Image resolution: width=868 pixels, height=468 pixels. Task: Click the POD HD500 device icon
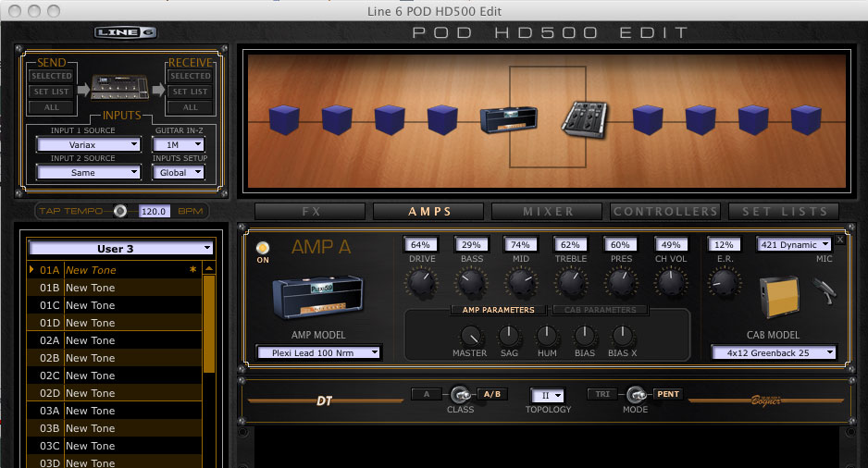click(x=120, y=88)
